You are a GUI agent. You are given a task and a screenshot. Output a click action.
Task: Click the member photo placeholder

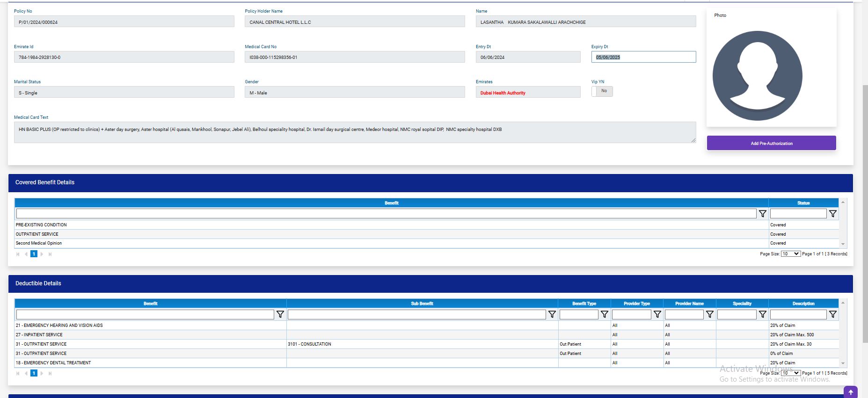[x=757, y=76]
